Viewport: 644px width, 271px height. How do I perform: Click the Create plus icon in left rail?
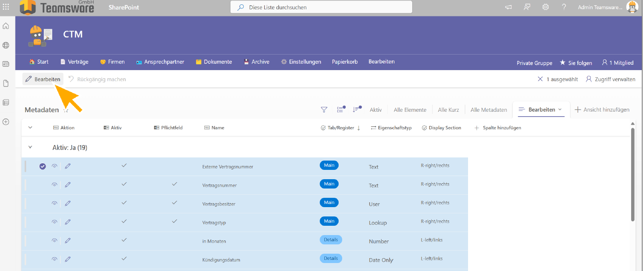pos(6,122)
